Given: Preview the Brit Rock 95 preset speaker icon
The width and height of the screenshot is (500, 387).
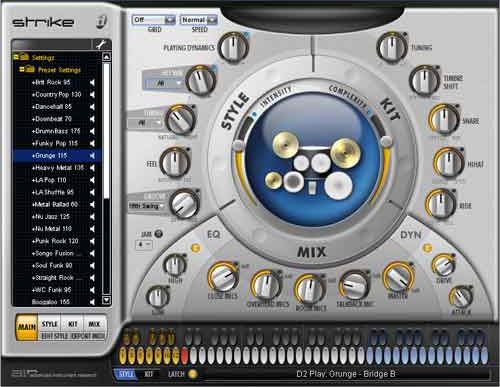Looking at the screenshot, I should pyautogui.click(x=92, y=82).
